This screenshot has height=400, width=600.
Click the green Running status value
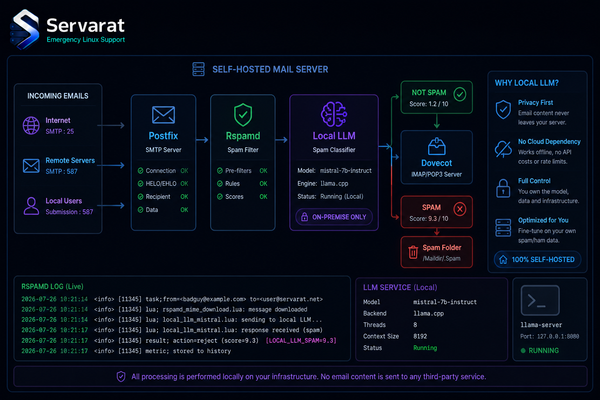tap(425, 348)
